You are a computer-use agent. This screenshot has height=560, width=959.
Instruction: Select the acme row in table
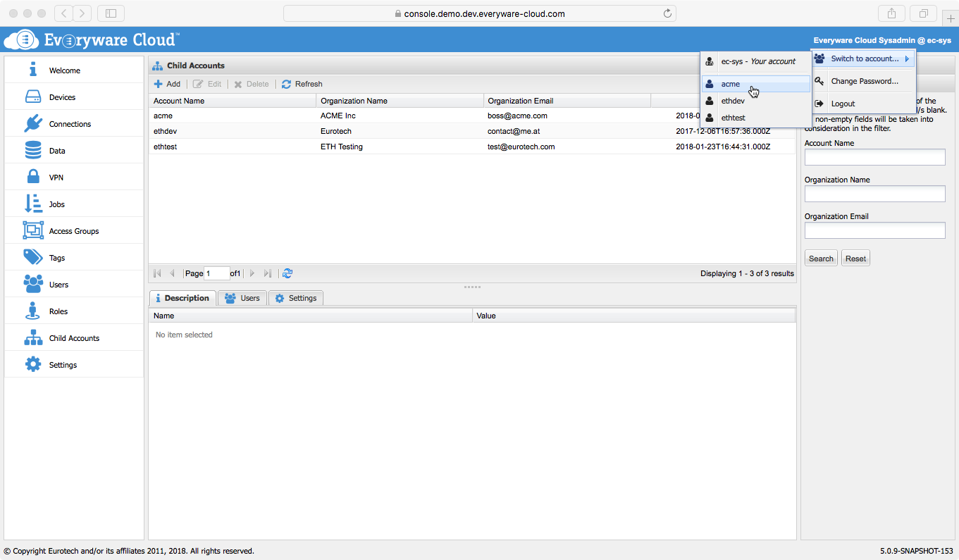[471, 116]
